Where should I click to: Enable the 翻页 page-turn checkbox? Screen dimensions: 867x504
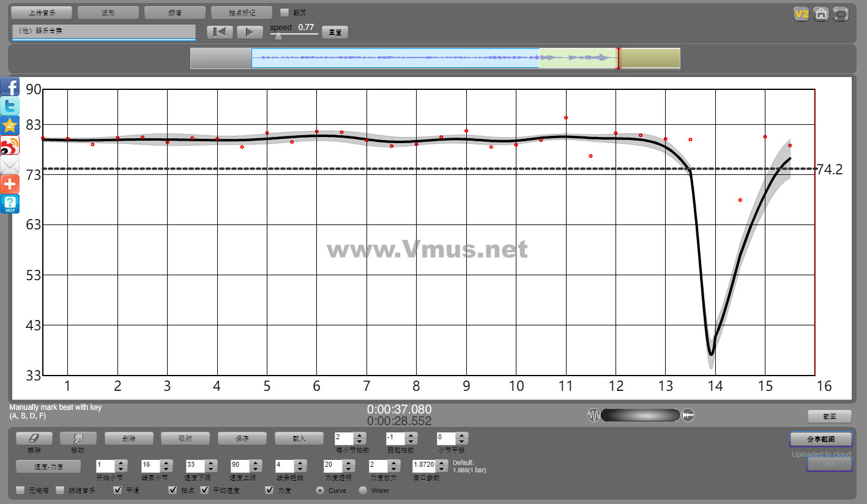[x=285, y=12]
